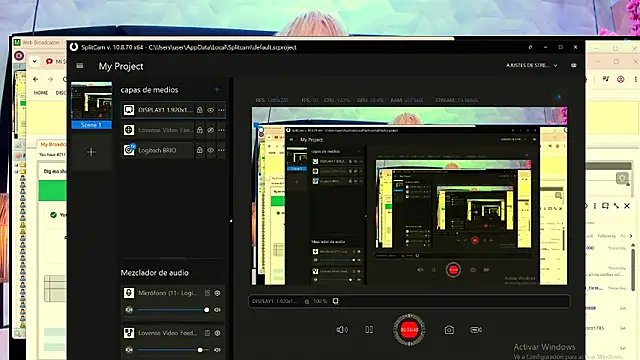Open Micrófono audio channel settings gear
The height and width of the screenshot is (360, 640).
pos(218,293)
